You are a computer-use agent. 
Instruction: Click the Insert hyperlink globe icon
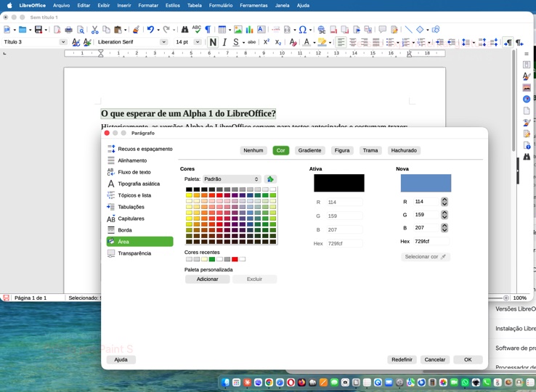(321, 30)
